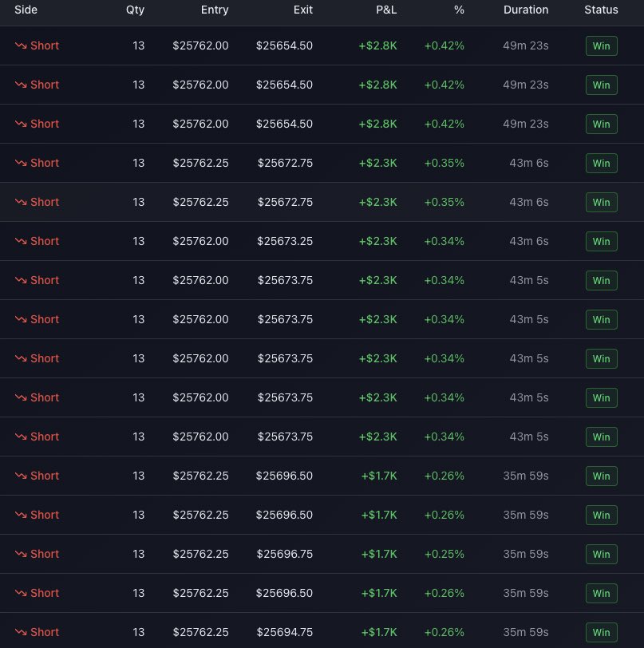Viewport: 644px width, 648px height.
Task: Click the Short label in the $25673.25 exit row
Action: click(x=45, y=241)
